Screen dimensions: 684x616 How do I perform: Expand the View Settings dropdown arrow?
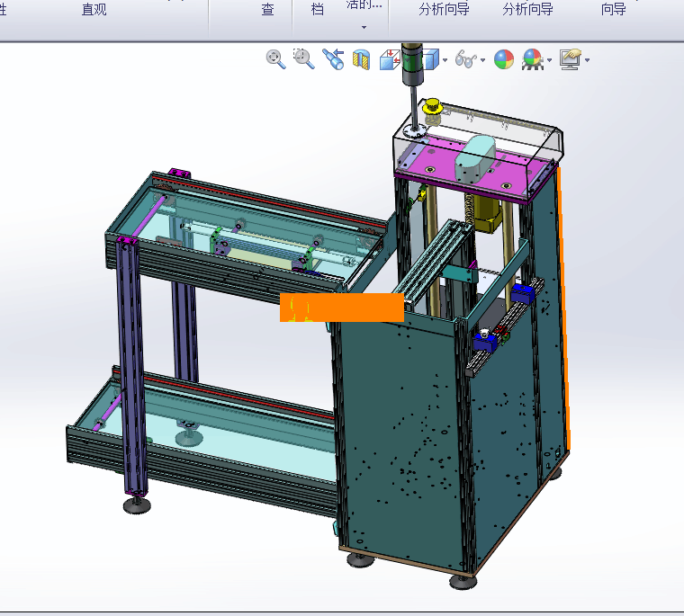[x=587, y=61]
